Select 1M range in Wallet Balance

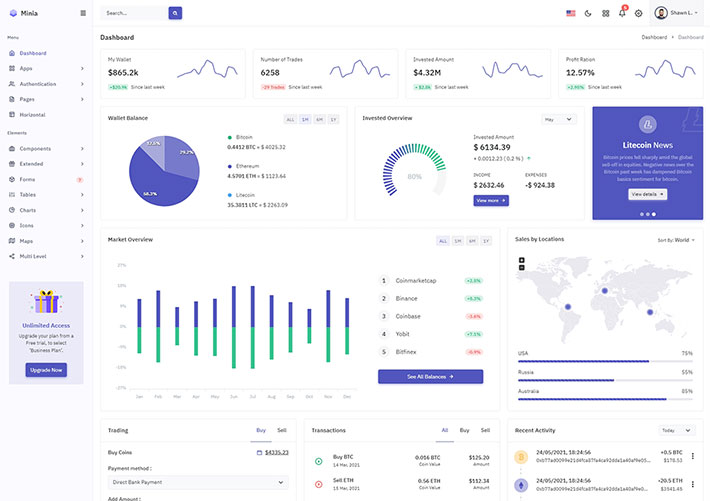304,119
